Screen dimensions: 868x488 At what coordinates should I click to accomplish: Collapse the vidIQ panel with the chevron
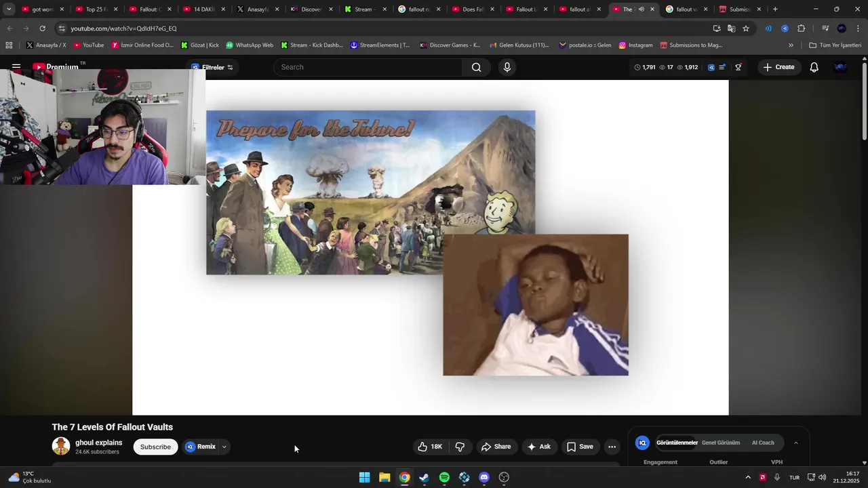click(x=795, y=443)
